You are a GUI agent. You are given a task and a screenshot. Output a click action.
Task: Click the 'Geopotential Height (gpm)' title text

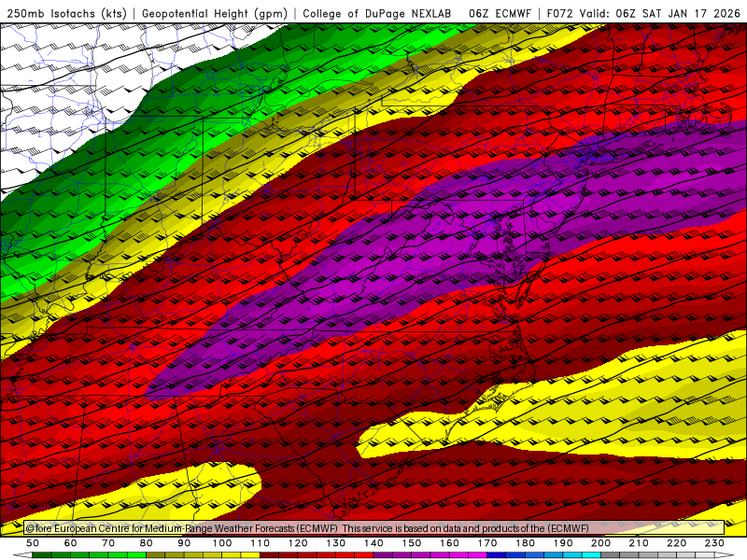click(215, 13)
